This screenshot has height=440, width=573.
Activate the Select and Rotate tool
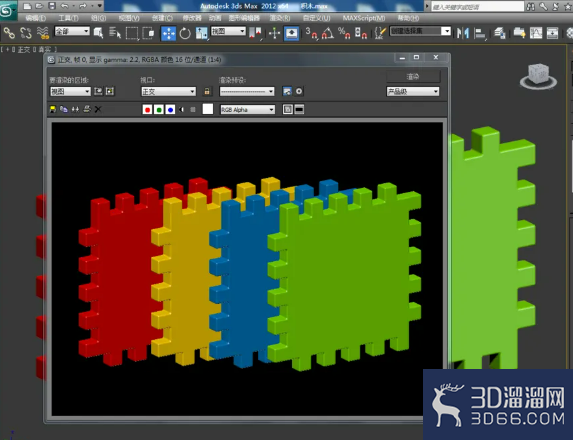185,33
